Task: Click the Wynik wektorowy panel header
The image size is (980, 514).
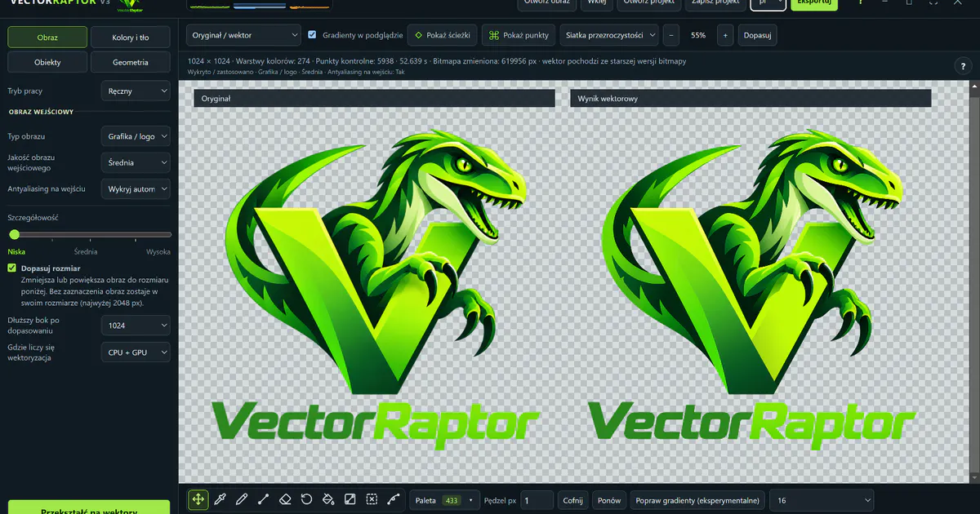Action: point(751,98)
